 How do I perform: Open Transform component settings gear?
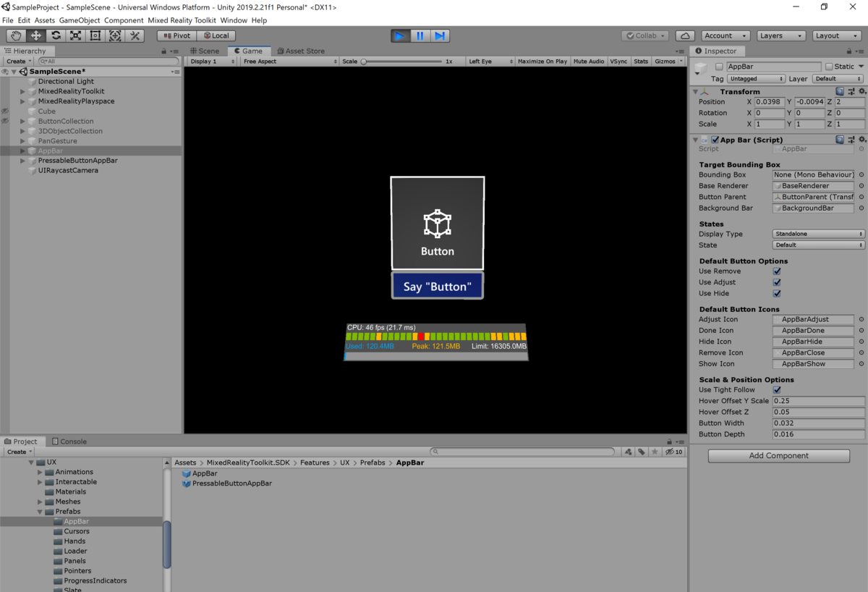pos(862,91)
